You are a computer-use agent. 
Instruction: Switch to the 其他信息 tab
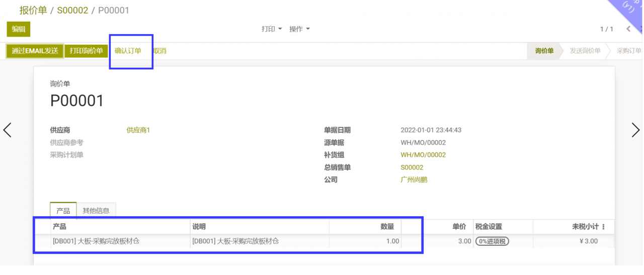point(96,211)
